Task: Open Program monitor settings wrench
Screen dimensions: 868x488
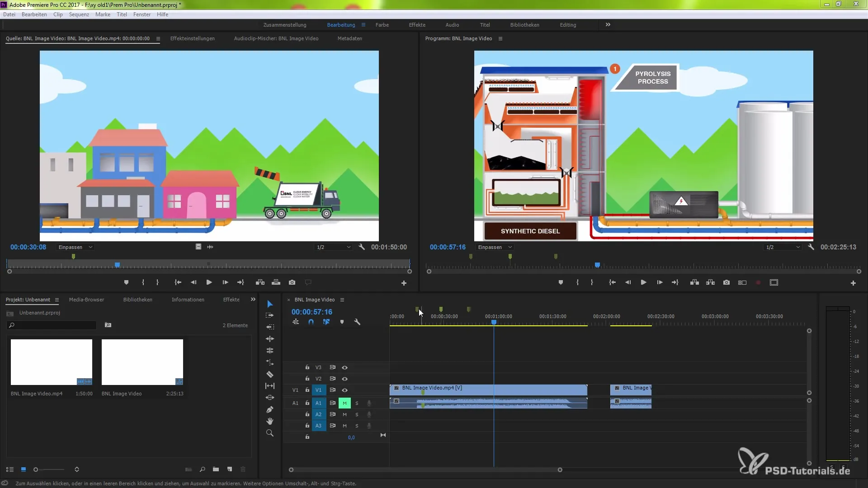Action: [811, 247]
